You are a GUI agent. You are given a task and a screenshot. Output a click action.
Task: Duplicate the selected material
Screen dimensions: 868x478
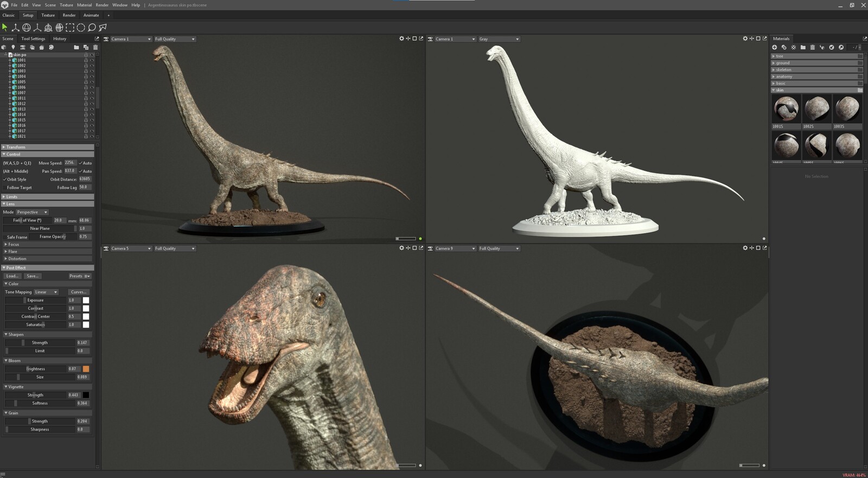coord(784,47)
